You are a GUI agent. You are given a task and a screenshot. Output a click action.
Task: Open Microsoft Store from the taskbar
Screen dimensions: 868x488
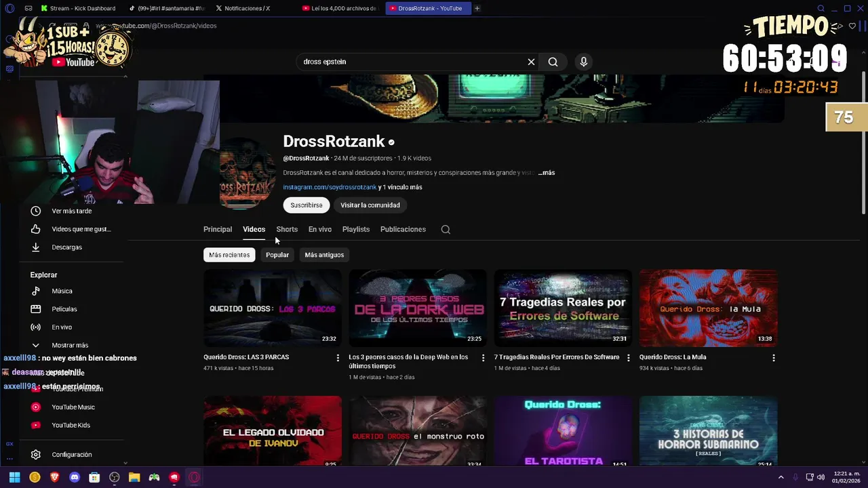pyautogui.click(x=94, y=477)
